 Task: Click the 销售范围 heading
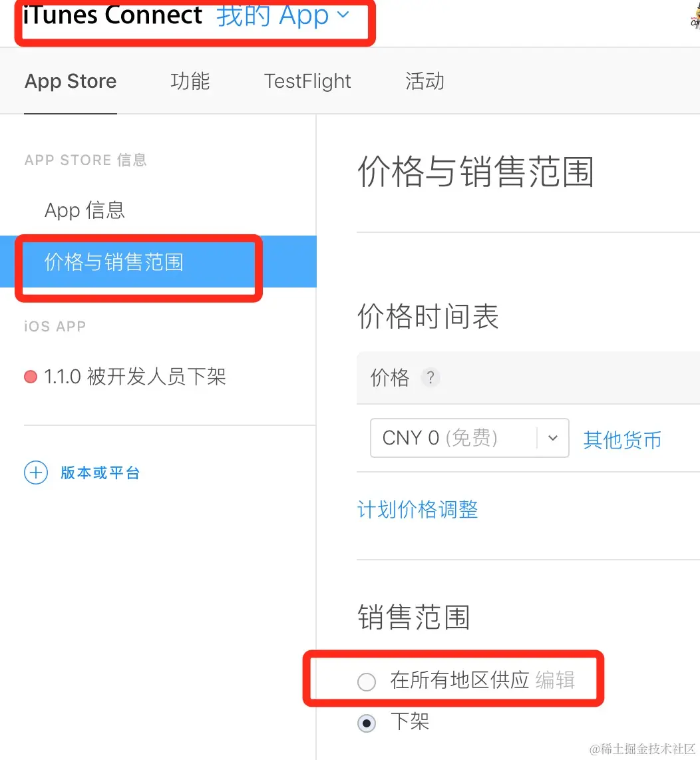click(413, 617)
